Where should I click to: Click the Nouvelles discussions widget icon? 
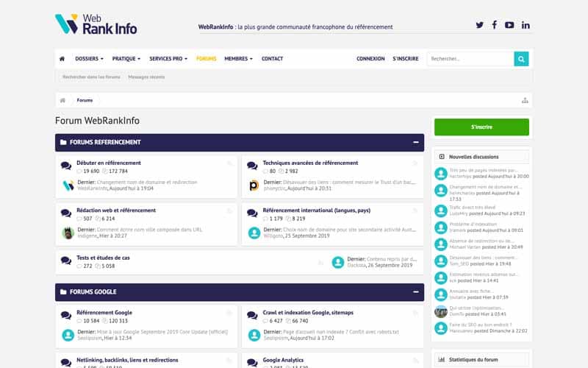[442, 157]
